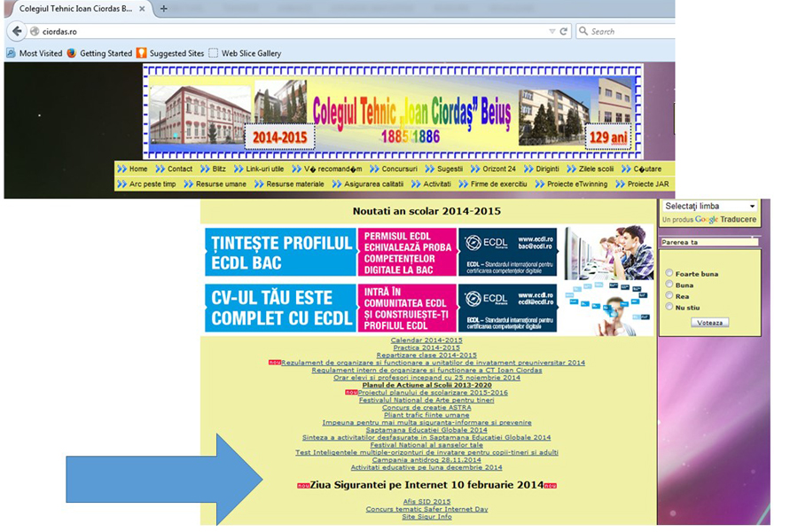Open the Resurse materiale menu item
The height and width of the screenshot is (532, 798).
(289, 184)
